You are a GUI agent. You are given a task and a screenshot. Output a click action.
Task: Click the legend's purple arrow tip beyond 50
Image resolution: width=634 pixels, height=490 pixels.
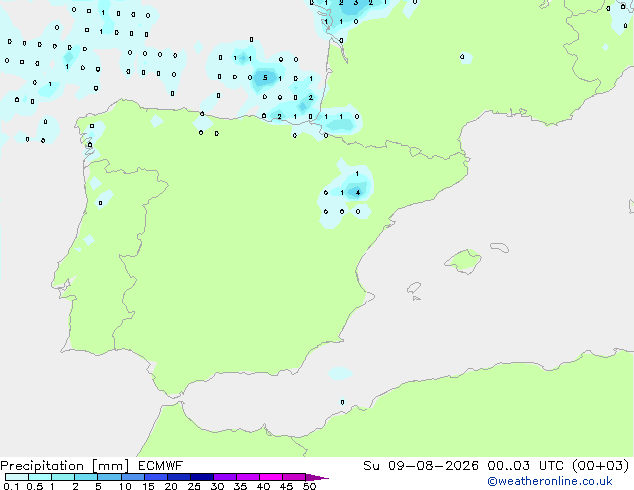(317, 477)
